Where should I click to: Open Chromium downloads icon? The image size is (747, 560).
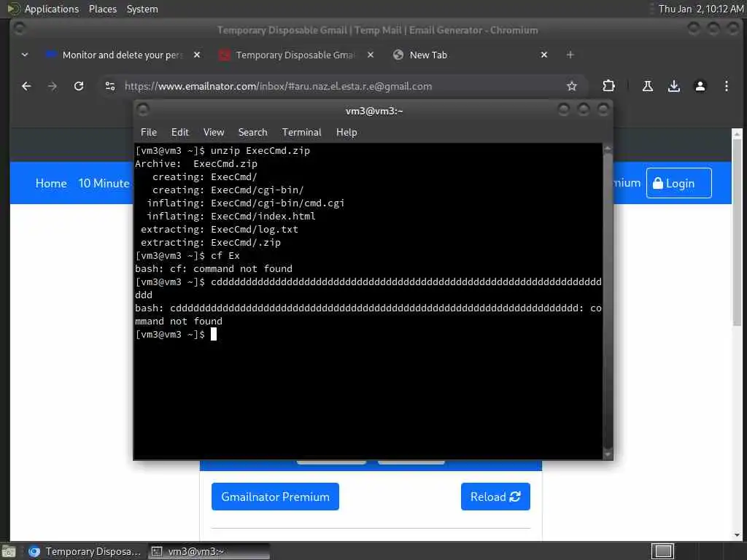pos(673,86)
